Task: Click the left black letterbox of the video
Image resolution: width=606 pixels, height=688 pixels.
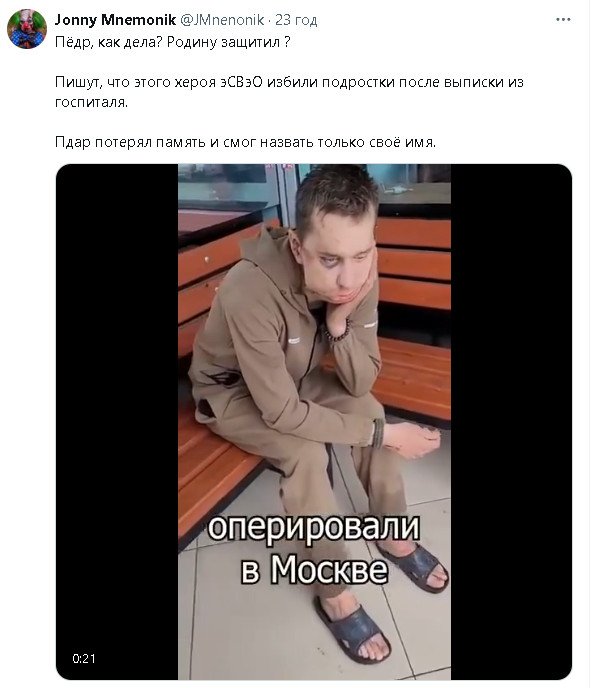Action: click(117, 422)
